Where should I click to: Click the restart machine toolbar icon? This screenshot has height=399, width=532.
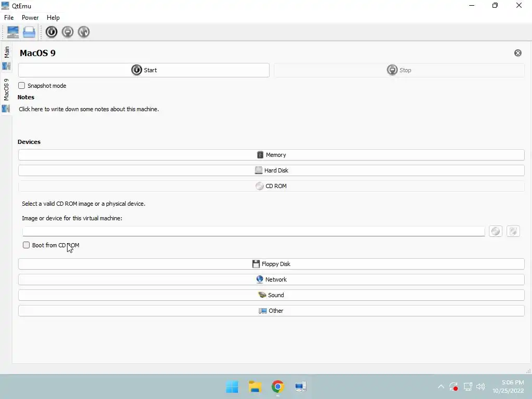pos(84,32)
